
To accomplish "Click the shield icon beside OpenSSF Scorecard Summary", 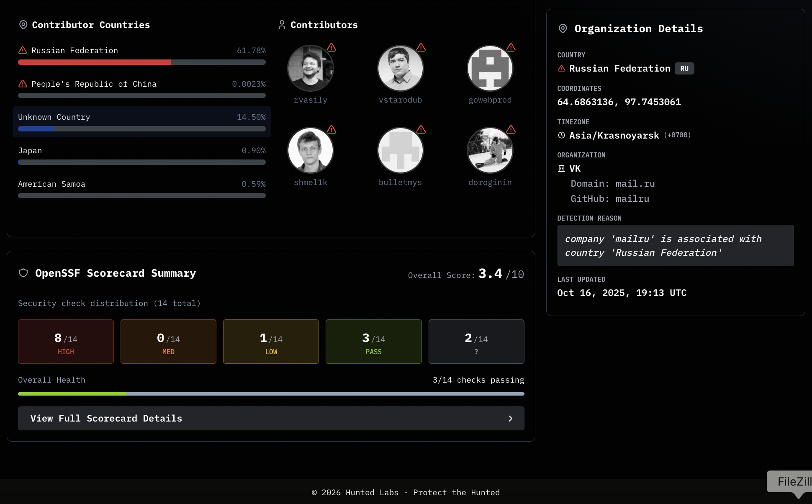I will click(x=23, y=273).
